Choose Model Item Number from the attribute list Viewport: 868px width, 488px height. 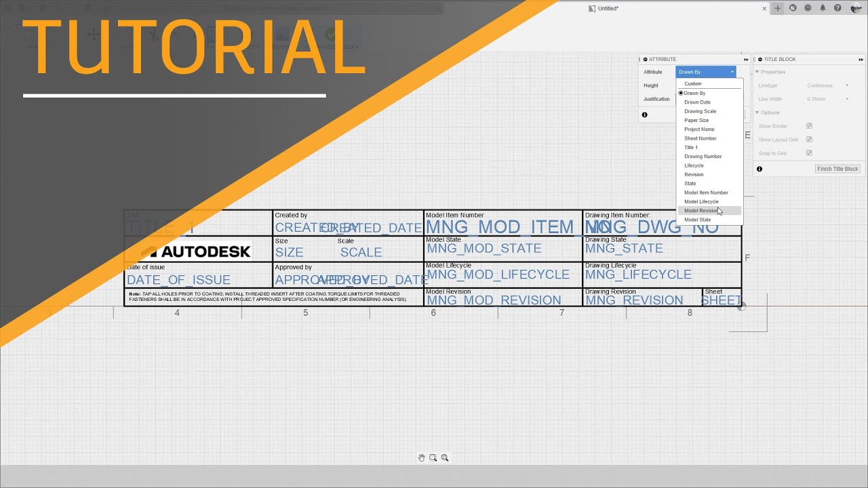pyautogui.click(x=709, y=192)
